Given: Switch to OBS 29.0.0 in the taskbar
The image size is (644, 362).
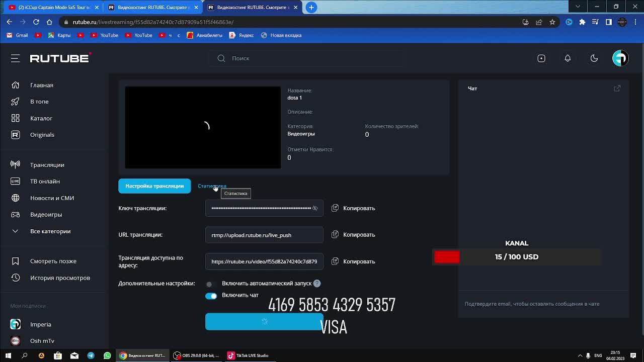Looking at the screenshot, I should [196, 355].
